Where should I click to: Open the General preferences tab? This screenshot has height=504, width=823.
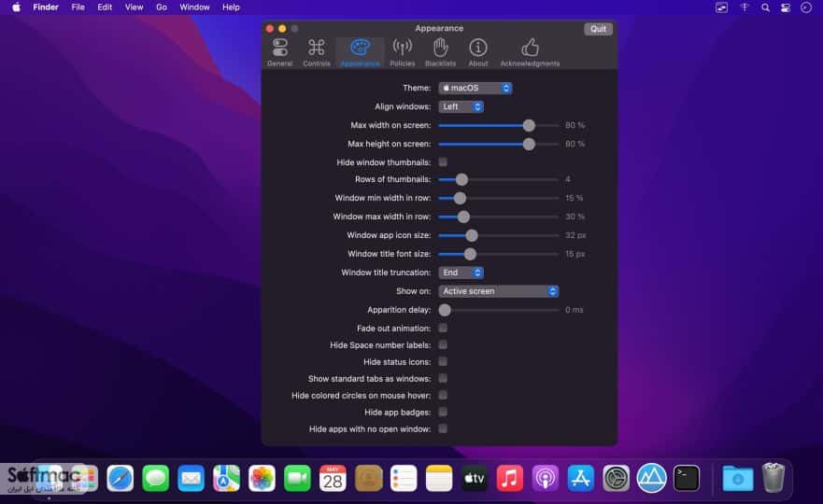point(279,52)
